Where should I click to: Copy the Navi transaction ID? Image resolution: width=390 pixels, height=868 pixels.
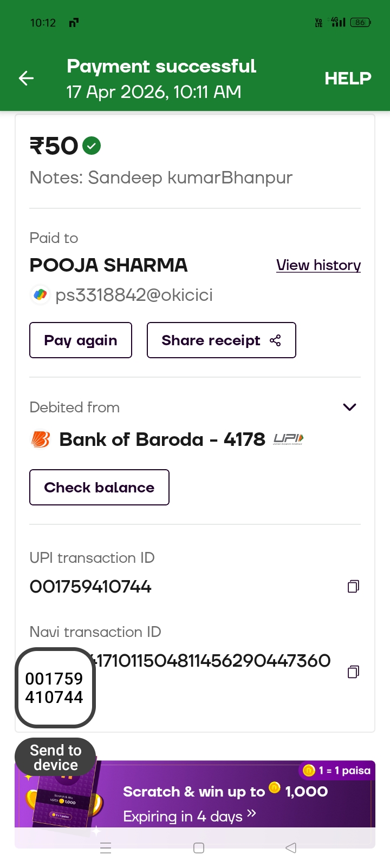point(353,672)
